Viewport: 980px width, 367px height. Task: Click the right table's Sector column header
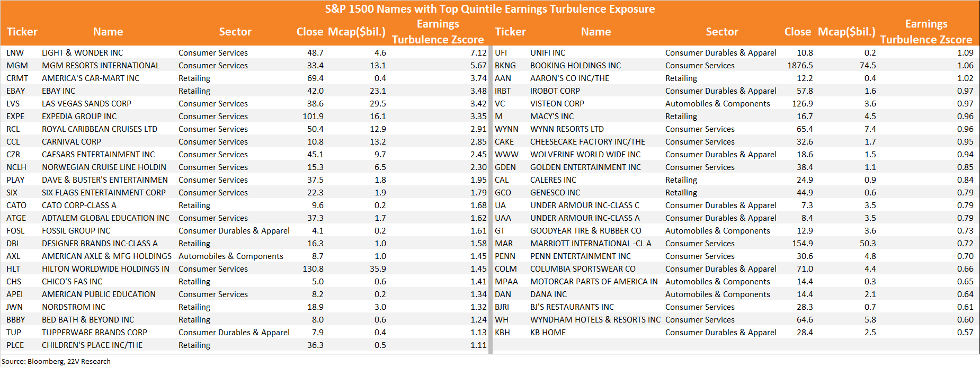point(721,32)
